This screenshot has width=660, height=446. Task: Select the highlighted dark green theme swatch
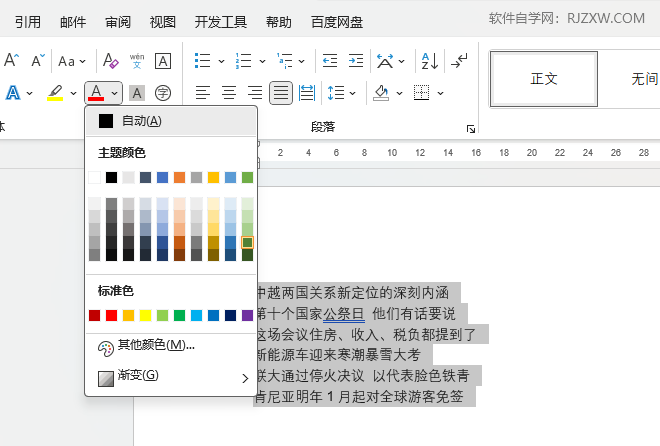pos(248,242)
